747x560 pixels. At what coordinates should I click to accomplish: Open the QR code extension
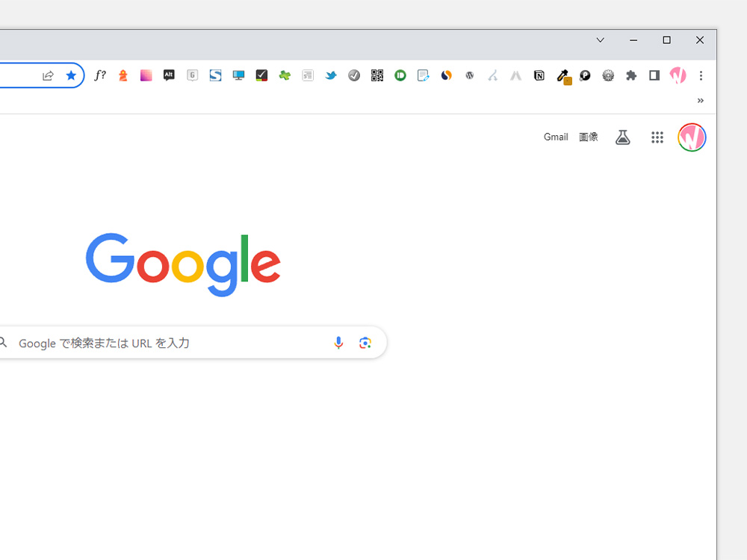coord(377,75)
